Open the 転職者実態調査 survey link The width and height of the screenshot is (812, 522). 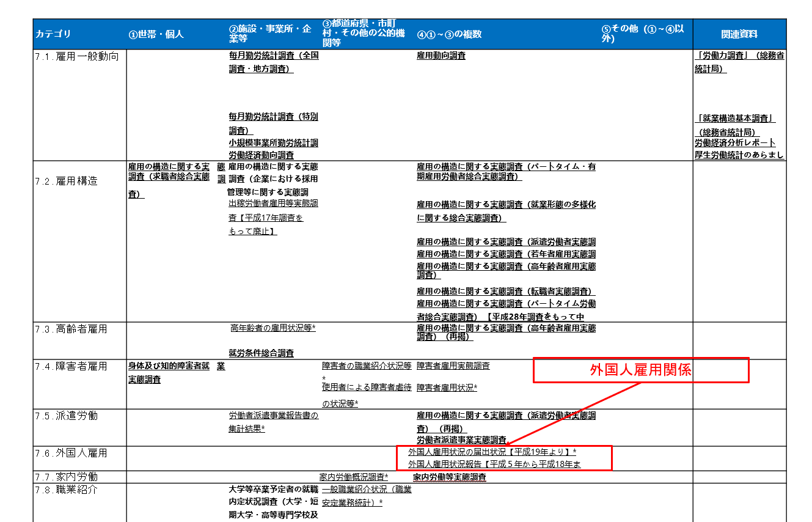coord(506,292)
